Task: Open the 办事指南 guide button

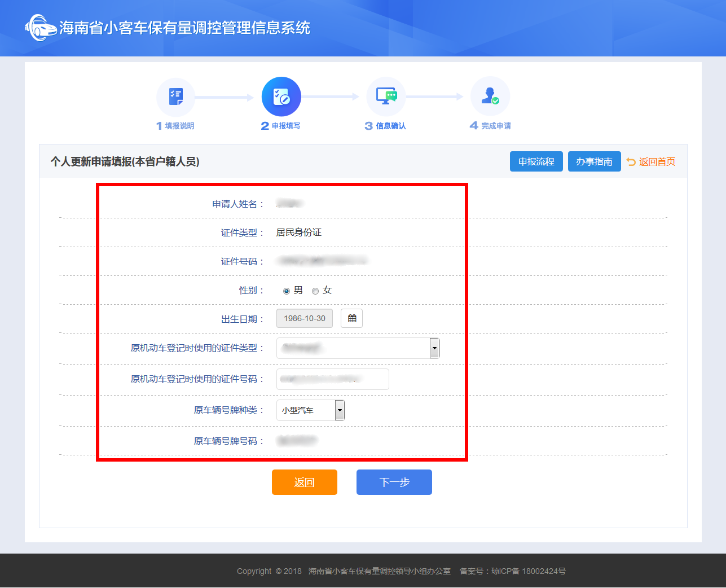Action: point(594,161)
